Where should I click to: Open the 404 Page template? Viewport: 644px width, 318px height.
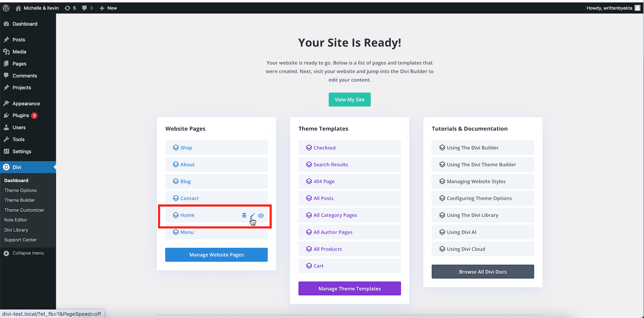(x=350, y=181)
